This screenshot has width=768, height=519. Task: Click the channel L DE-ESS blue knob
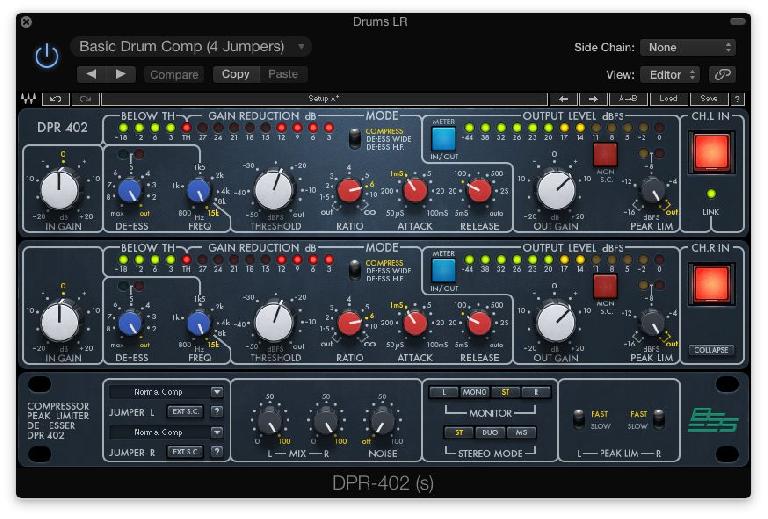(130, 190)
